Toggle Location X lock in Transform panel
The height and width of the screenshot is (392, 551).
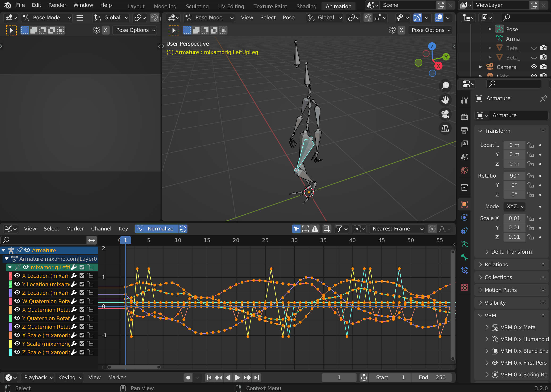pos(530,145)
